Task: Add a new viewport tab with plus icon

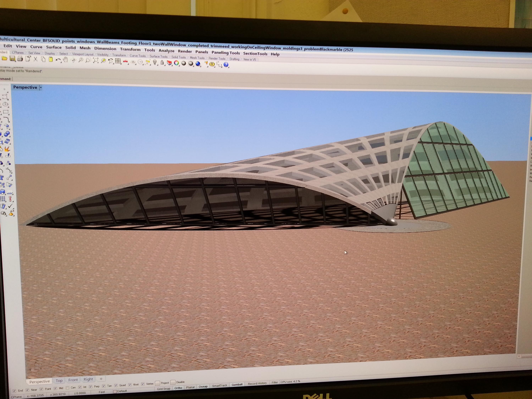Action: coord(101,379)
